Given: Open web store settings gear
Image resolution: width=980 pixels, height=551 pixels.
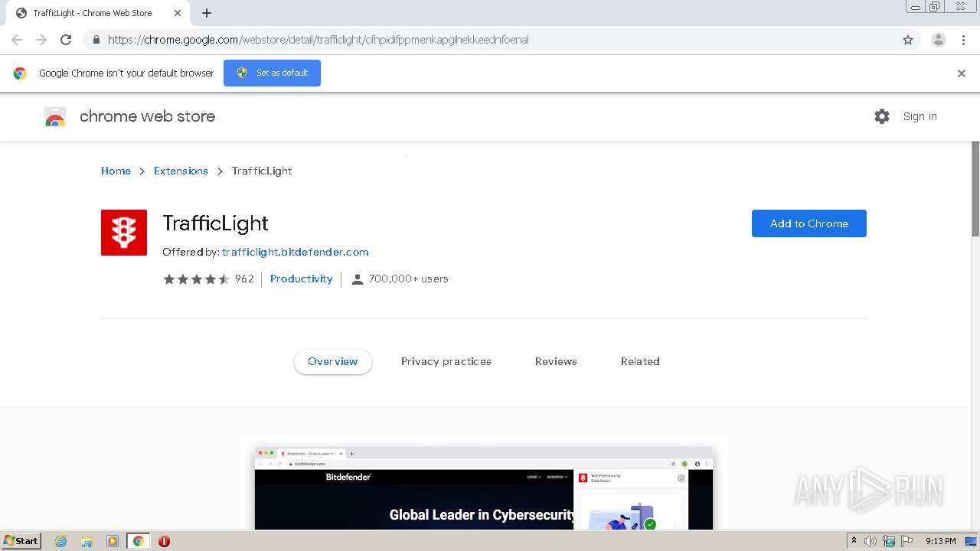Looking at the screenshot, I should 882,116.
